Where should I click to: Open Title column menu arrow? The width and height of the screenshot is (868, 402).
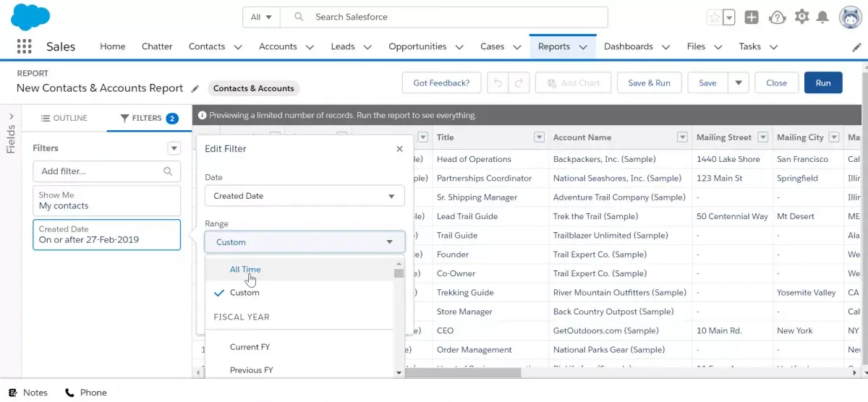tap(539, 137)
